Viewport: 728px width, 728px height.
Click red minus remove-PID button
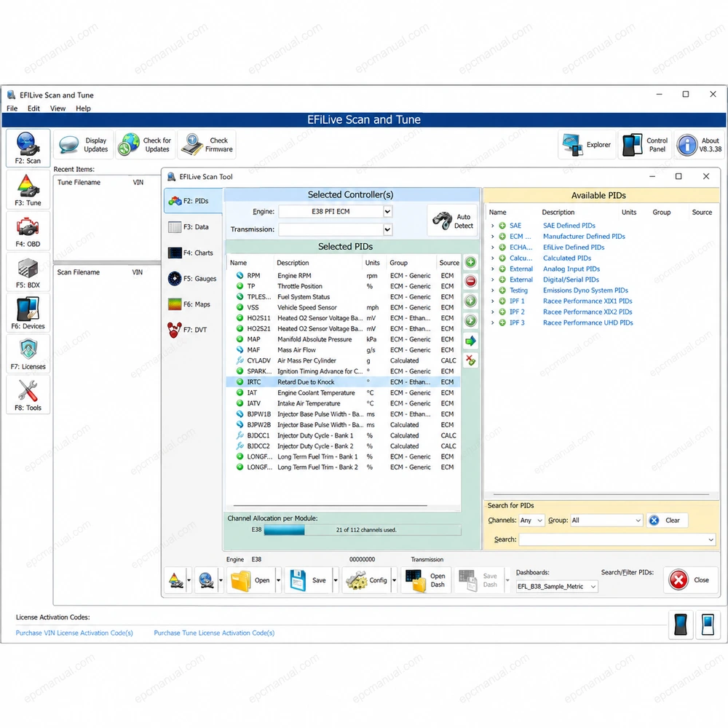(x=471, y=281)
